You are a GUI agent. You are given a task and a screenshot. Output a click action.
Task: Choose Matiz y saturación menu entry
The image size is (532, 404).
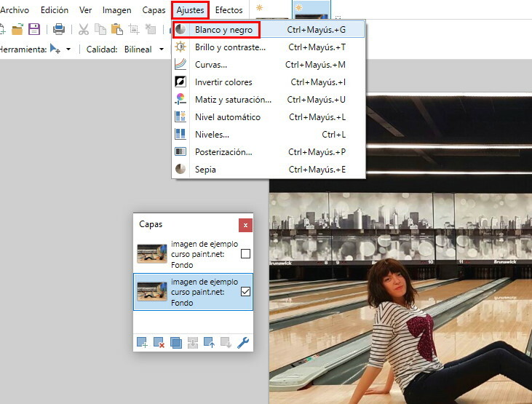[x=233, y=100]
